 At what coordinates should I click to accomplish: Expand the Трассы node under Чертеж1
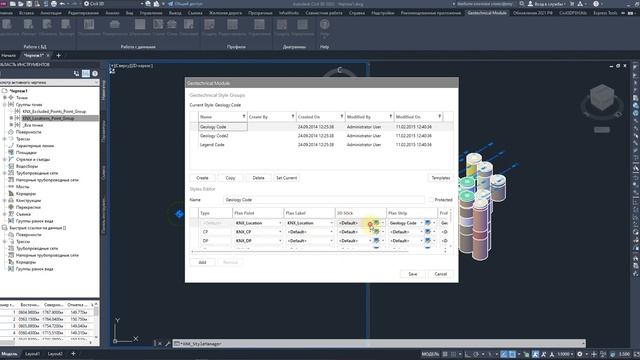(x=5, y=139)
